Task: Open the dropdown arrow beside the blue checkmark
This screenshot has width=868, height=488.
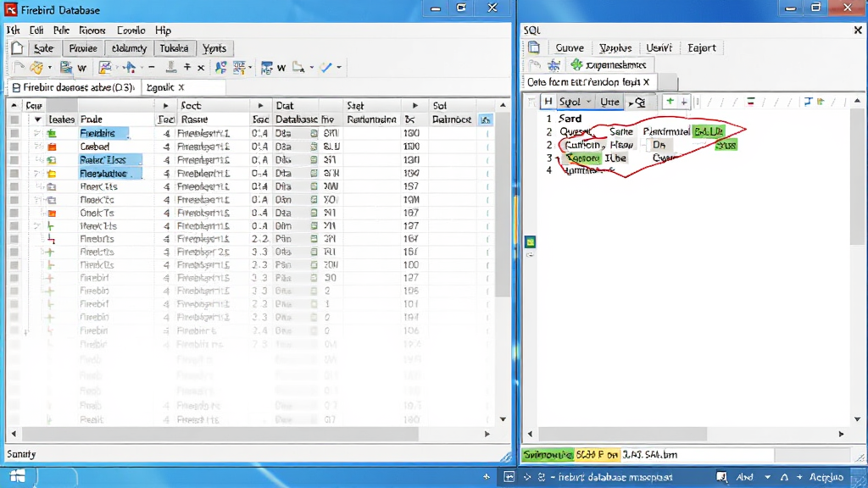Action: [x=339, y=68]
